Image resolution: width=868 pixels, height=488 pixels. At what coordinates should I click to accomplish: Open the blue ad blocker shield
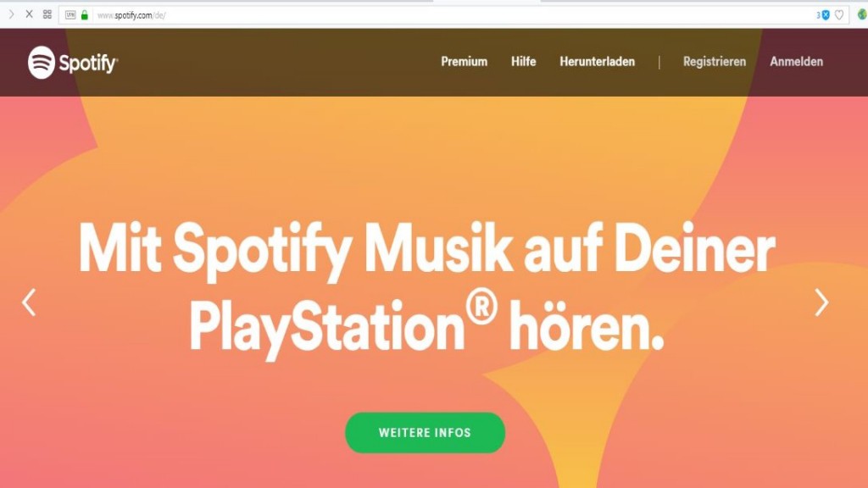tap(826, 15)
